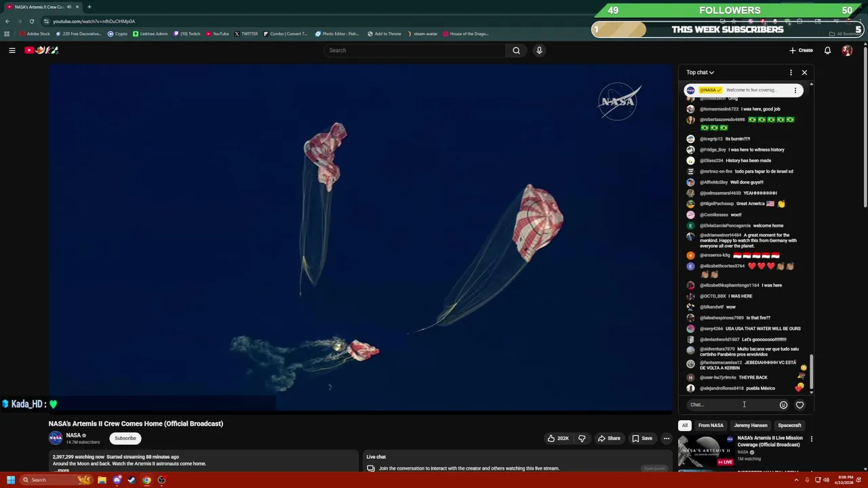This screenshot has width=868, height=488.
Task: Open the Linktree Admin bookmark
Action: click(x=151, y=34)
